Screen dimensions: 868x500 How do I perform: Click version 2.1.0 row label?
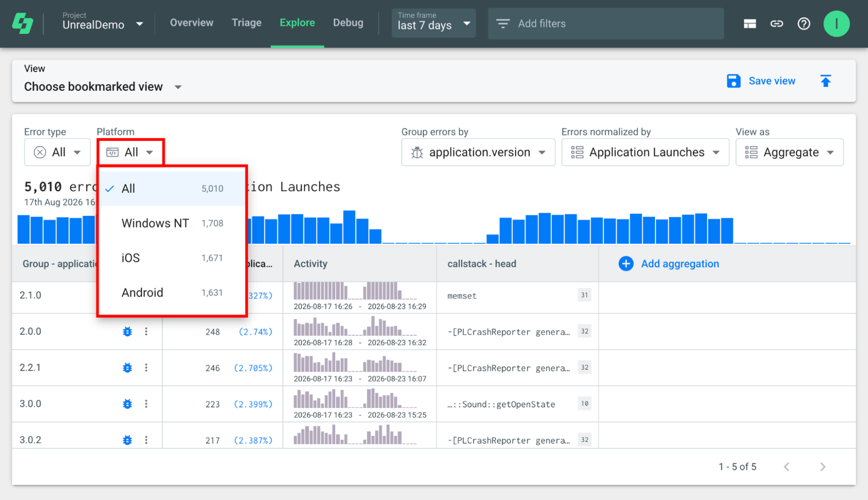coord(30,295)
